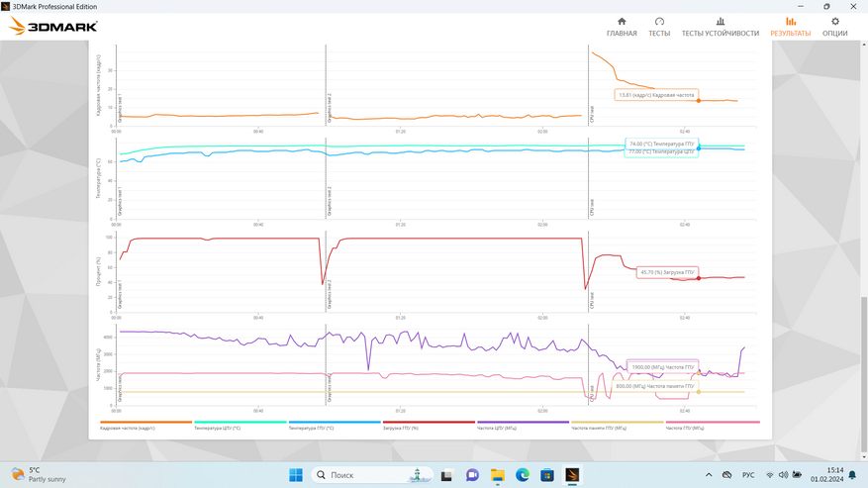
Task: Open the Windows Start menu
Action: (296, 475)
